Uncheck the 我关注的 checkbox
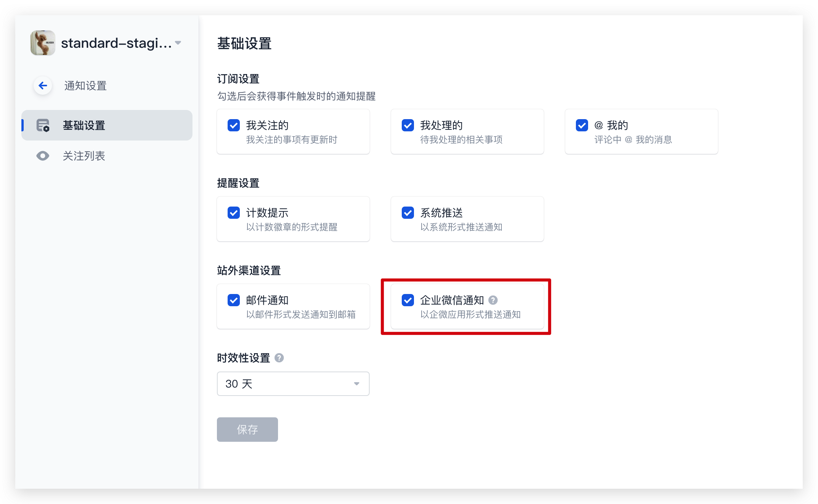 pyautogui.click(x=234, y=125)
